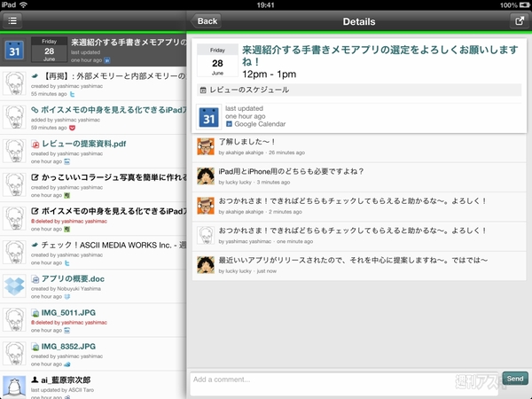
Task: Tap the Back button
Action: 207,20
